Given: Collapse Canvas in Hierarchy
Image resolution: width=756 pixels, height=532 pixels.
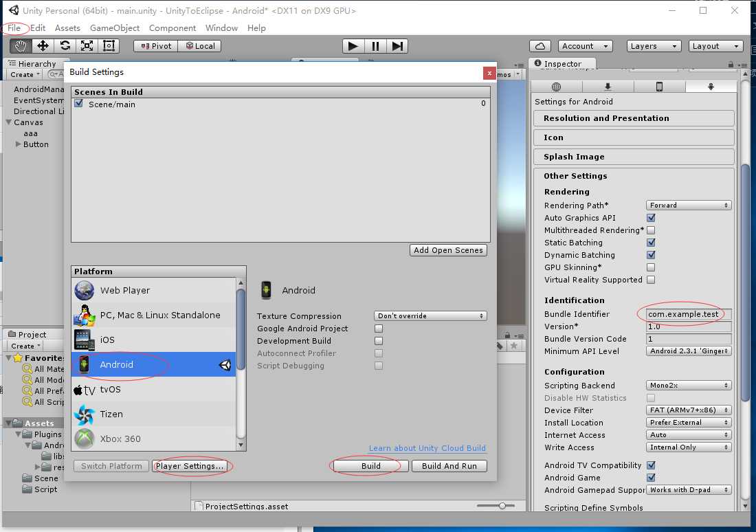Looking at the screenshot, I should tap(9, 122).
